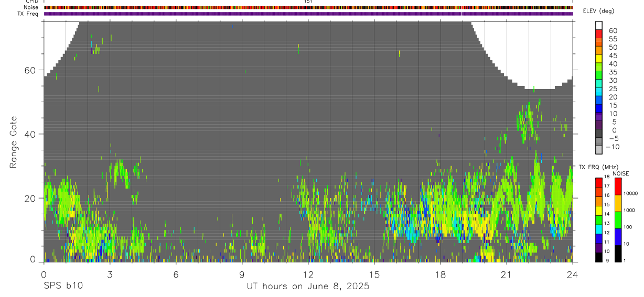Click the NOISE colorbar label 1000
Viewport: 644px width, 297px height.
(x=629, y=210)
